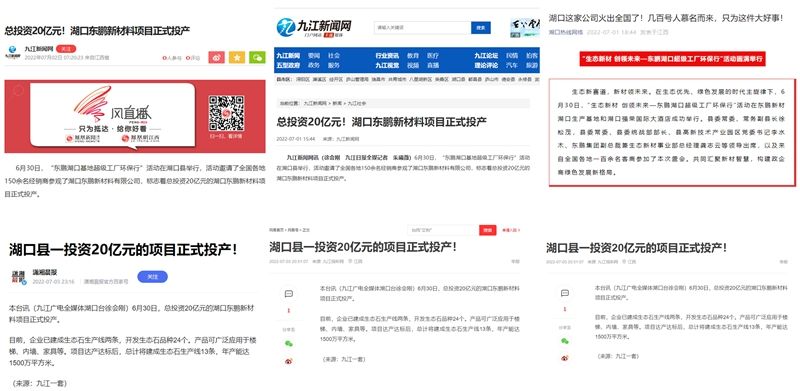Open the banner thumbnail right of 搜索 button
Screen dimensions: 800x391
[x=524, y=28]
